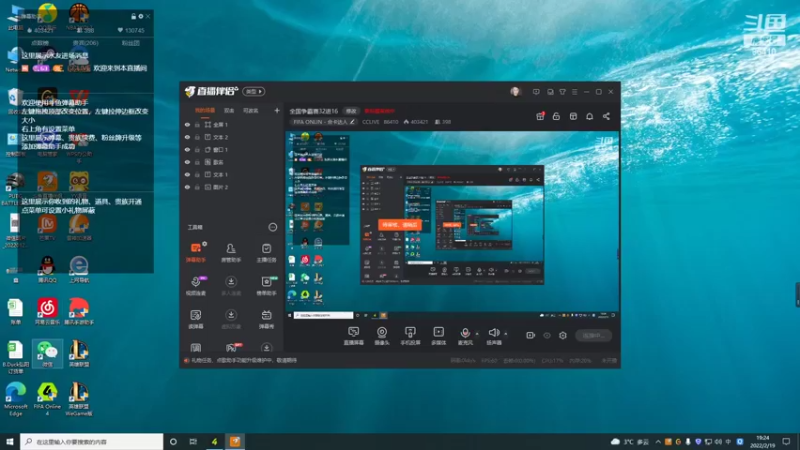Open Task View on the taskbar
The height and width of the screenshot is (450, 800).
[193, 442]
